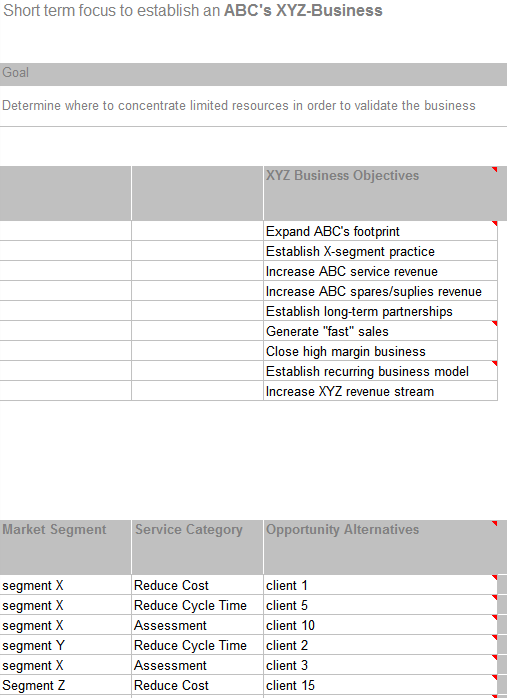
Task: Select the 'Segment Z' cell
Action: click(65, 685)
